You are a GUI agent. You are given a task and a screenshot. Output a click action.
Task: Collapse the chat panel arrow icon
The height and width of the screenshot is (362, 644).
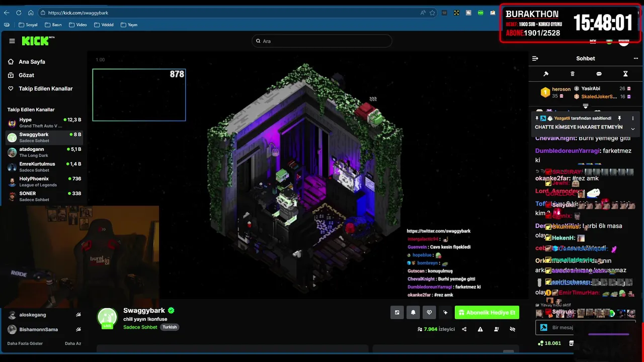(535, 58)
